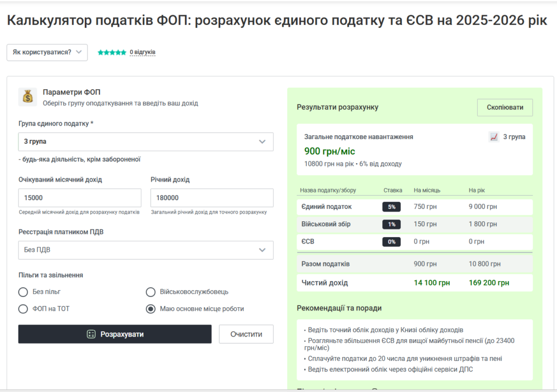
Task: Select the Без пільг radio option
Action: coord(23,292)
